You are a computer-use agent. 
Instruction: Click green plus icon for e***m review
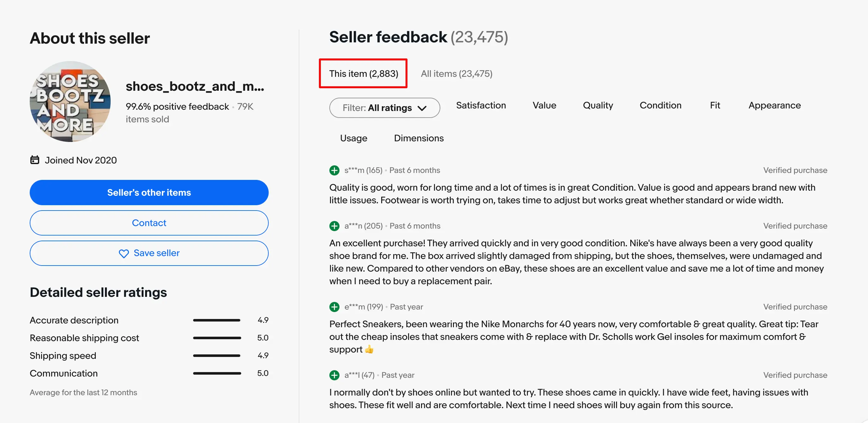point(334,307)
